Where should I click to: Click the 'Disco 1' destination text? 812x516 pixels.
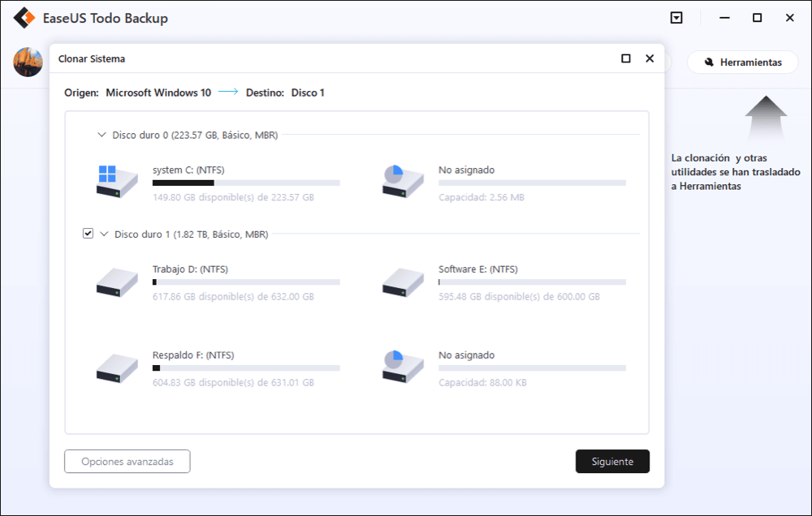[x=308, y=92]
